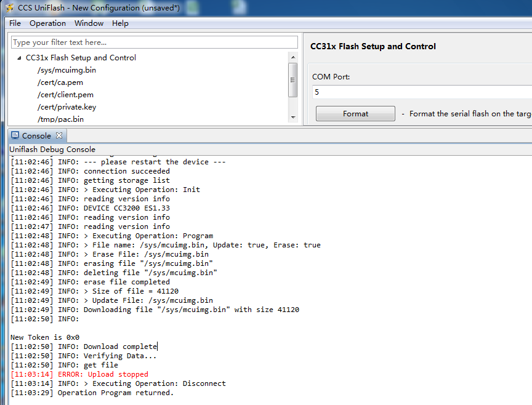The image size is (532, 405).
Task: Click 'Executing Operation: Disconnect' console line
Action: (118, 383)
